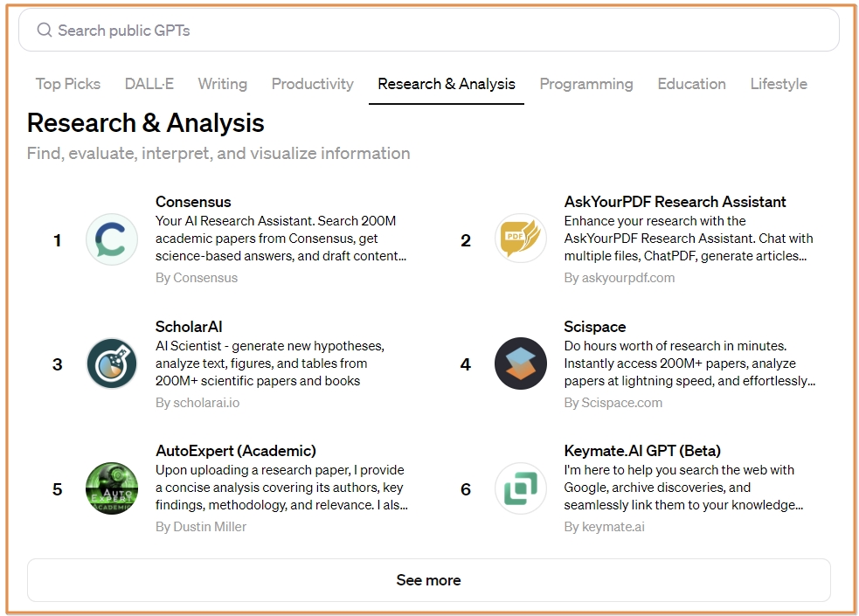
Task: Click 'By Scispace.com' author text
Action: tap(613, 403)
